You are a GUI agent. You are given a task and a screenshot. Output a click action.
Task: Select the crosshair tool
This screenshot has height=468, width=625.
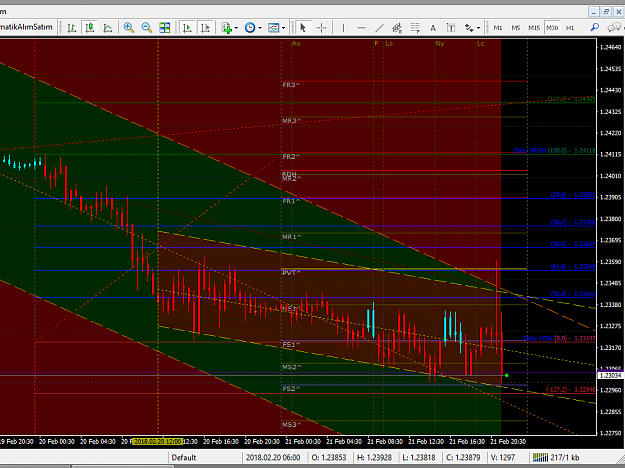pos(321,28)
